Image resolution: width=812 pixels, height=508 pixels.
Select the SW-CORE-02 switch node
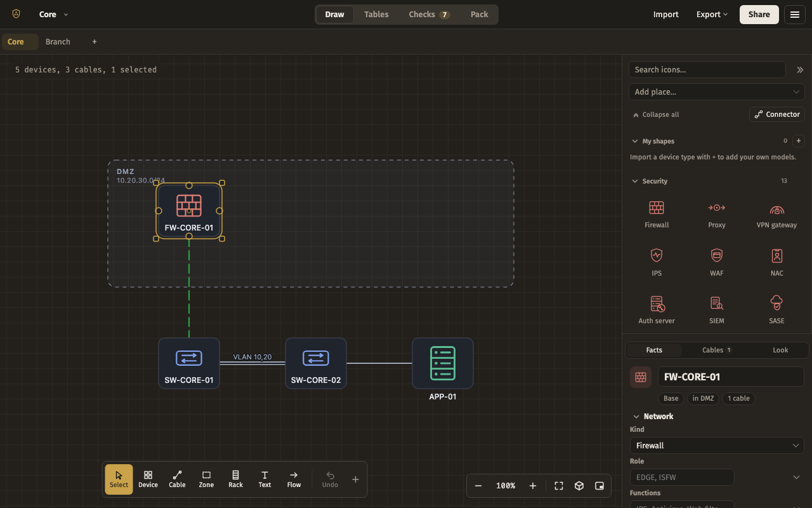[316, 363]
